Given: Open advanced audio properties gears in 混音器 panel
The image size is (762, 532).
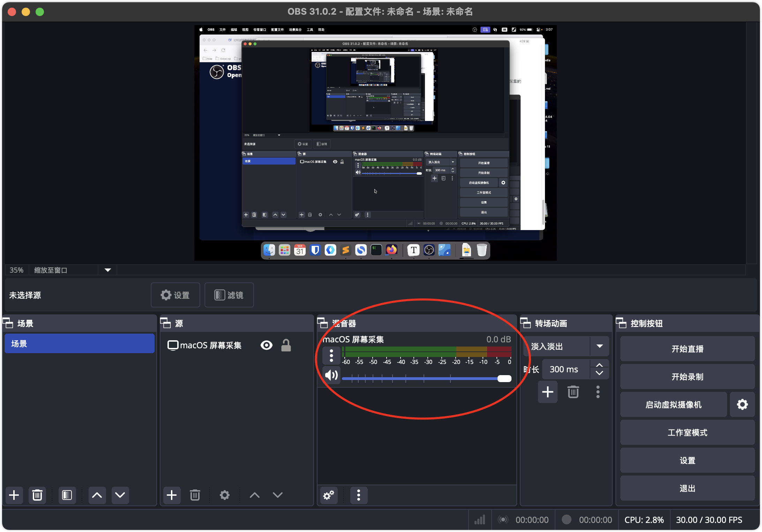Looking at the screenshot, I should 329,495.
